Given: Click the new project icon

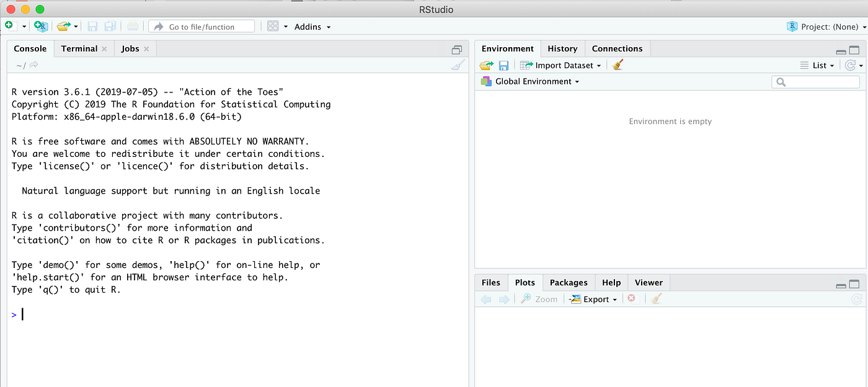Looking at the screenshot, I should tap(40, 25).
